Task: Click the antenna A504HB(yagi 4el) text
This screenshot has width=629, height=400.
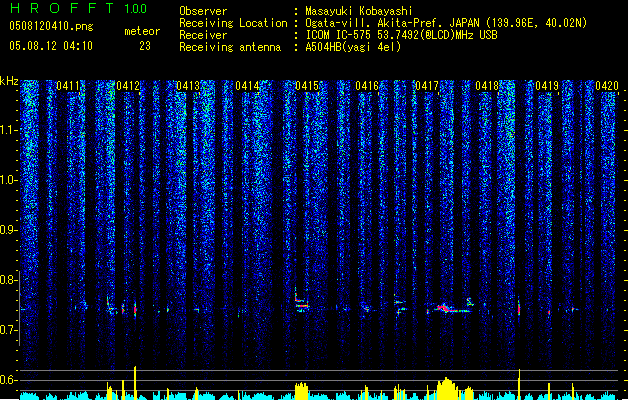Action: [353, 47]
